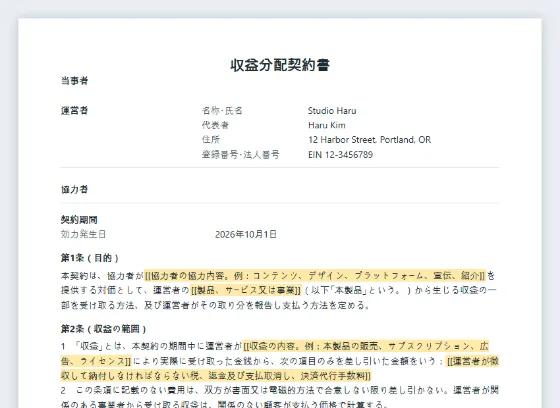Click the date 2026年10月1日
560x408 pixels.
(x=246, y=234)
